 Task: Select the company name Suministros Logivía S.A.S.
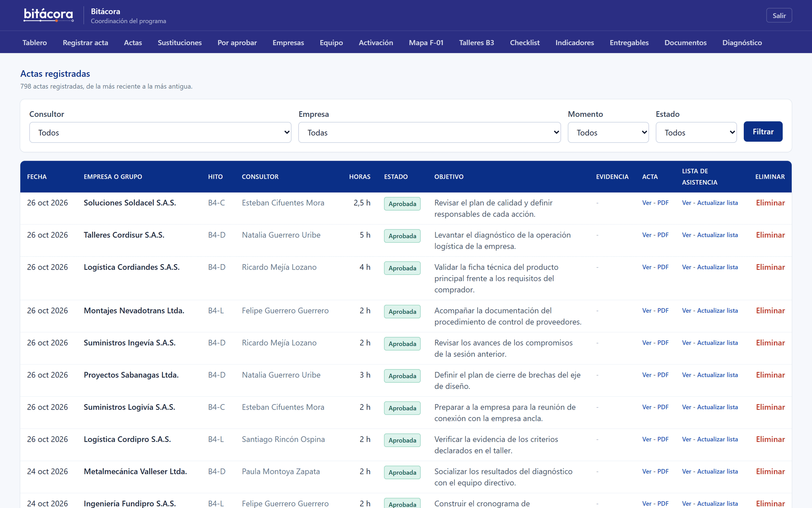pyautogui.click(x=129, y=408)
